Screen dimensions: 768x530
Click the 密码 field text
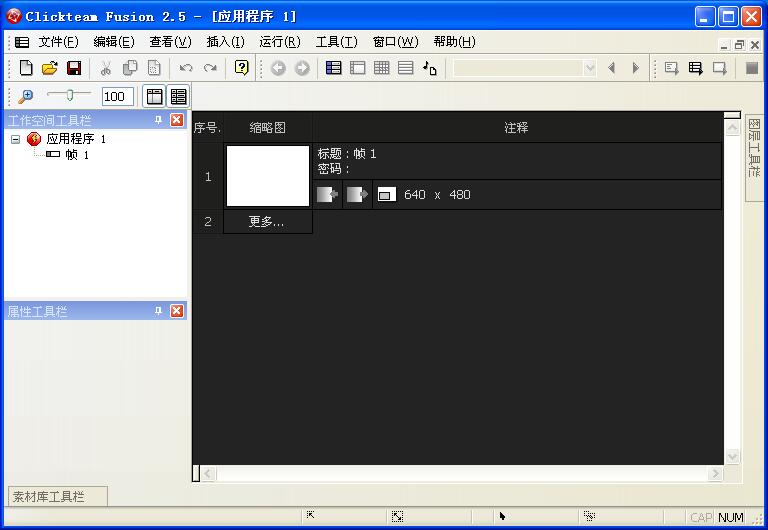(333, 169)
